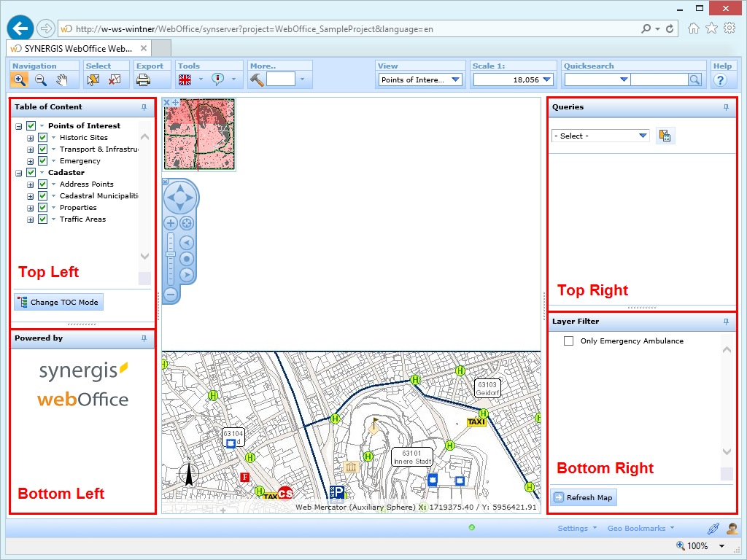Click the minus button on map navigator
The height and width of the screenshot is (560, 747).
click(170, 295)
